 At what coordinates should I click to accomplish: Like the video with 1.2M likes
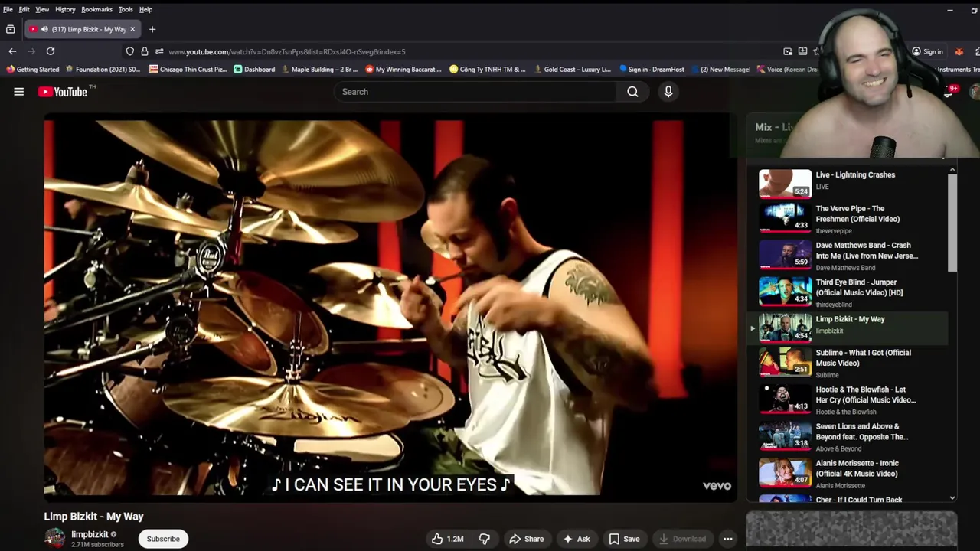tap(448, 539)
